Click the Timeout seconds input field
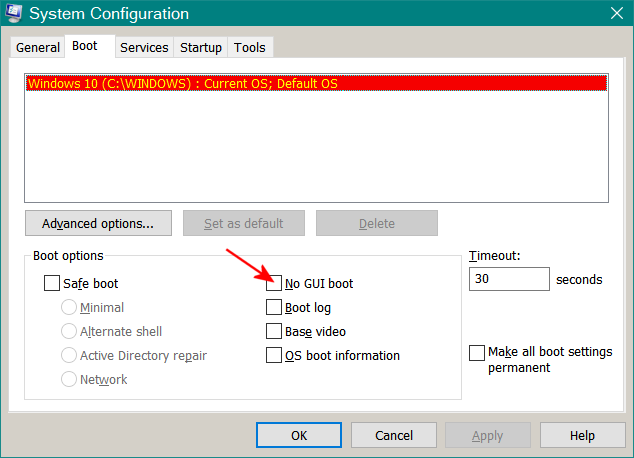634x458 pixels. pyautogui.click(x=509, y=279)
